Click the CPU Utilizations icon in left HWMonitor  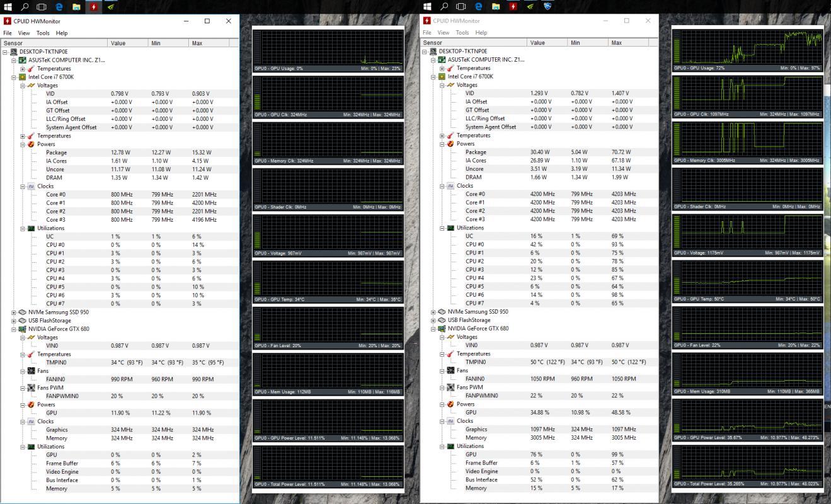[x=31, y=228]
